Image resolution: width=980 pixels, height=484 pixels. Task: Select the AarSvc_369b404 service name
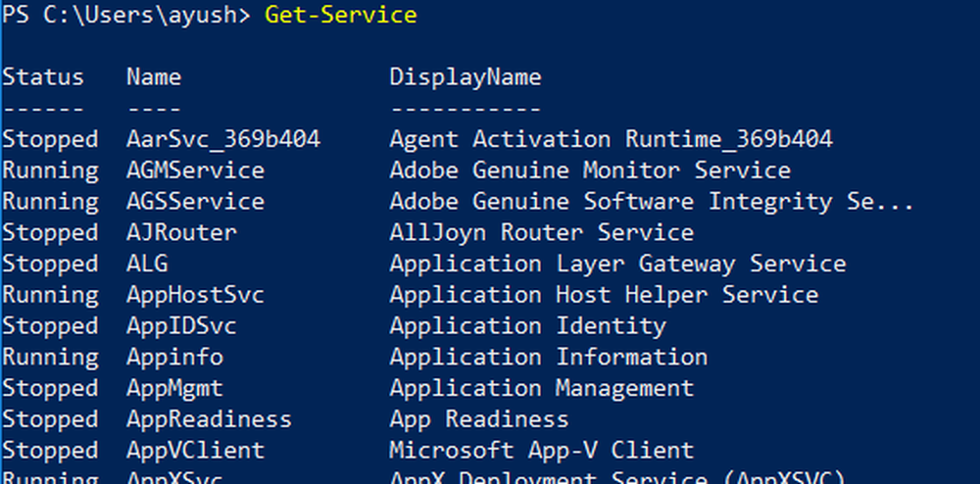coord(223,139)
